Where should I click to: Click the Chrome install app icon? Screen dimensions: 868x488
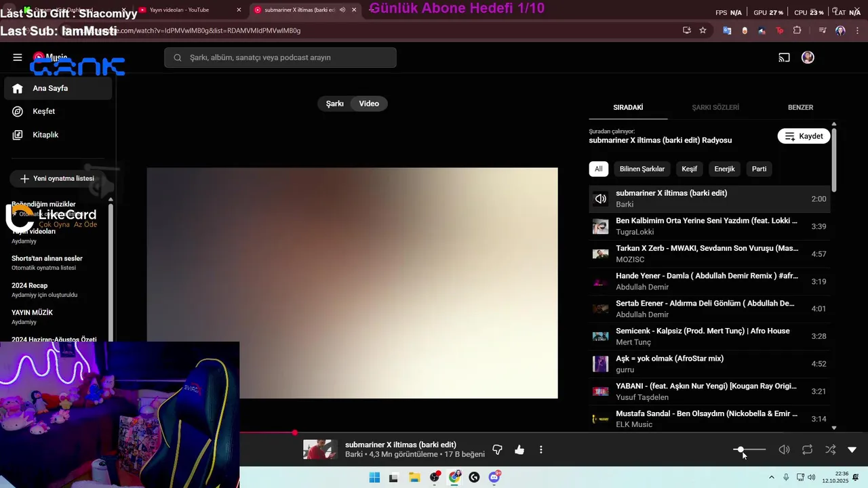(687, 30)
